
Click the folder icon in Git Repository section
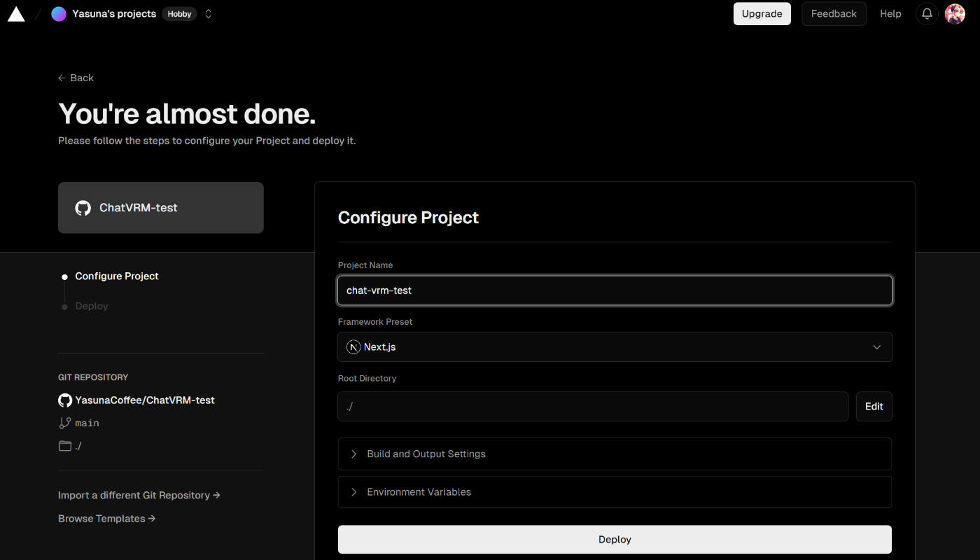tap(65, 446)
